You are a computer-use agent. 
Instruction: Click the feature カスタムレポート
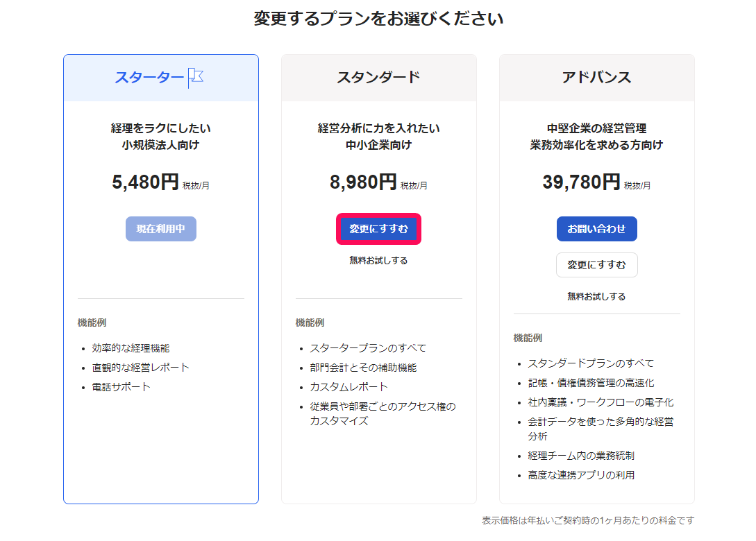point(348,387)
